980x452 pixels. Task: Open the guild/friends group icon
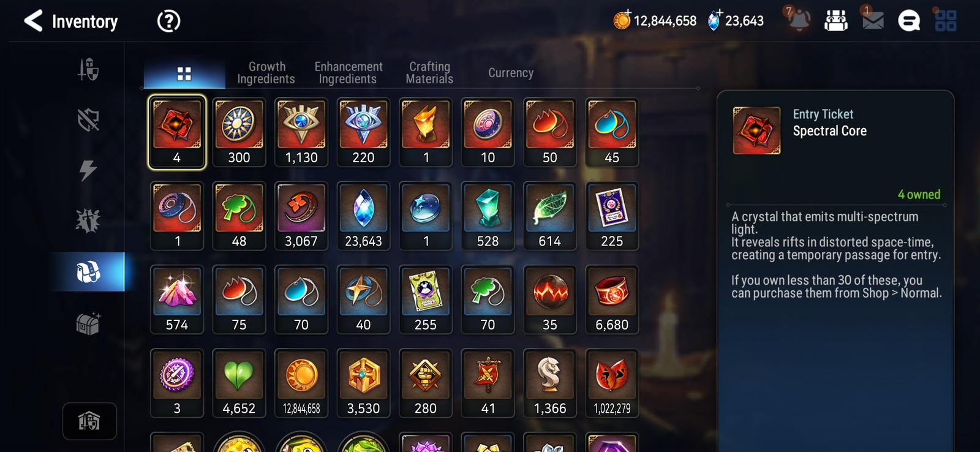pos(836,21)
